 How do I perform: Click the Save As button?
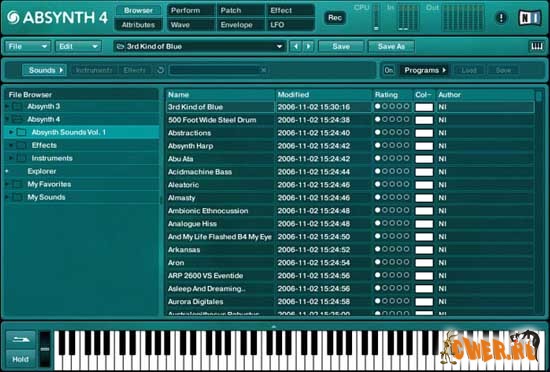pos(391,46)
